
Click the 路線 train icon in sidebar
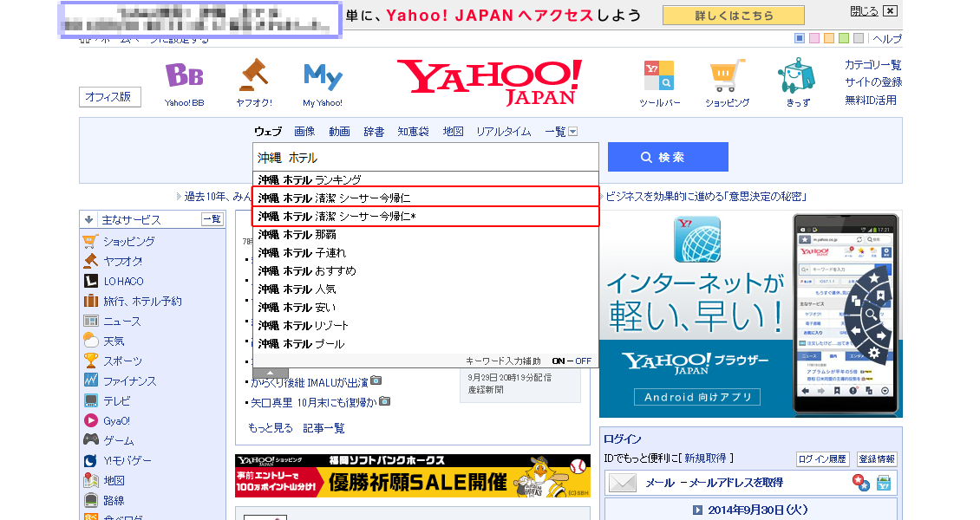(90, 500)
